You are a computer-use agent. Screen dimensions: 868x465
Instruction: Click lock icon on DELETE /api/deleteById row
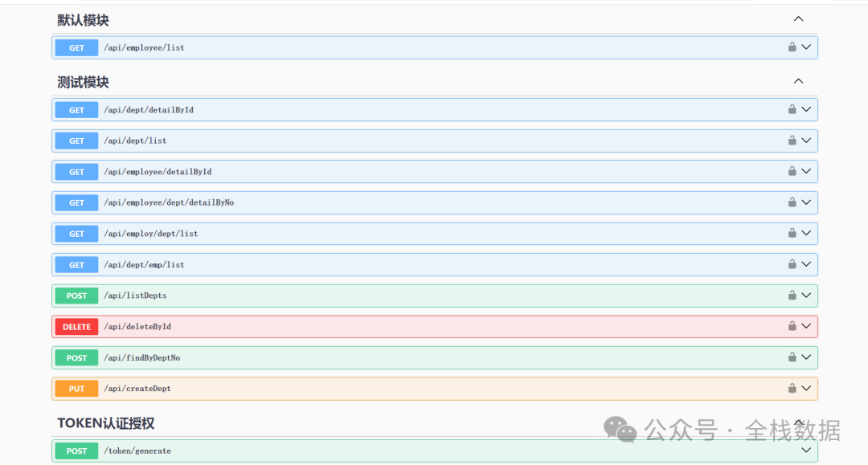[x=792, y=327]
